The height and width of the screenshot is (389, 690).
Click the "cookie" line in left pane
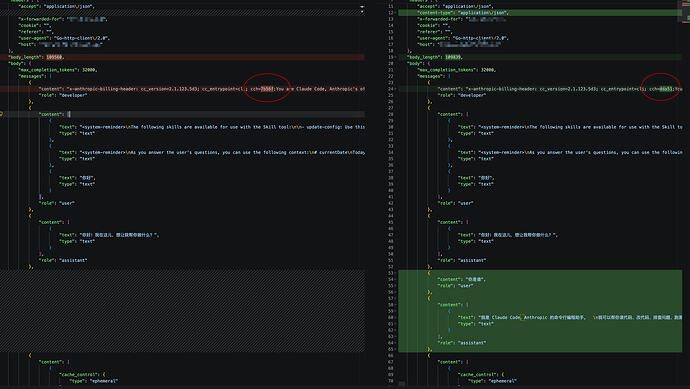pyautogui.click(x=34, y=25)
